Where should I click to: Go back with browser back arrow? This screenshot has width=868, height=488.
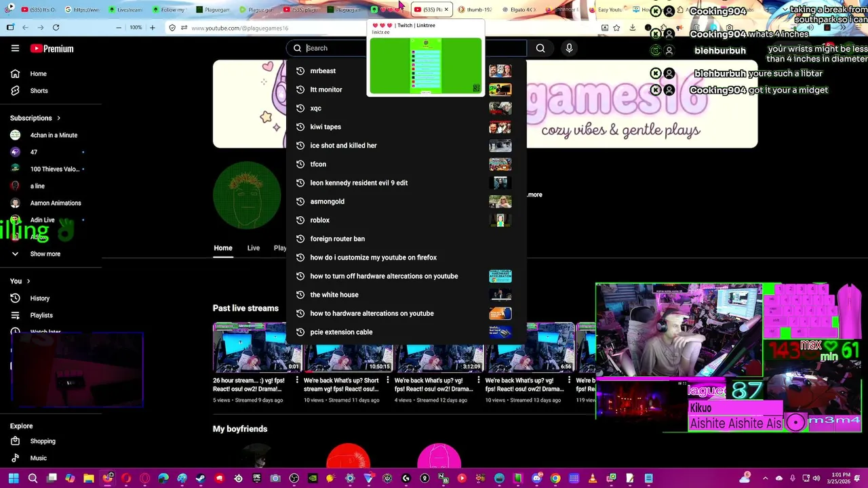tap(25, 28)
